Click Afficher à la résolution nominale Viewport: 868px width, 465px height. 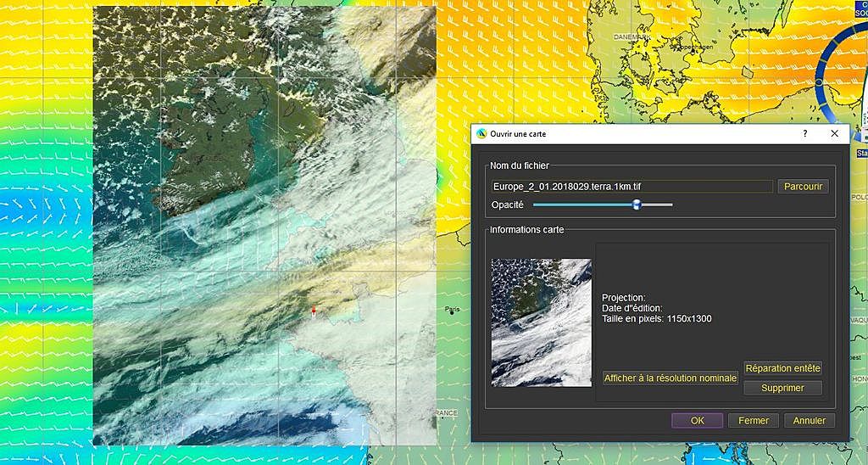(670, 378)
